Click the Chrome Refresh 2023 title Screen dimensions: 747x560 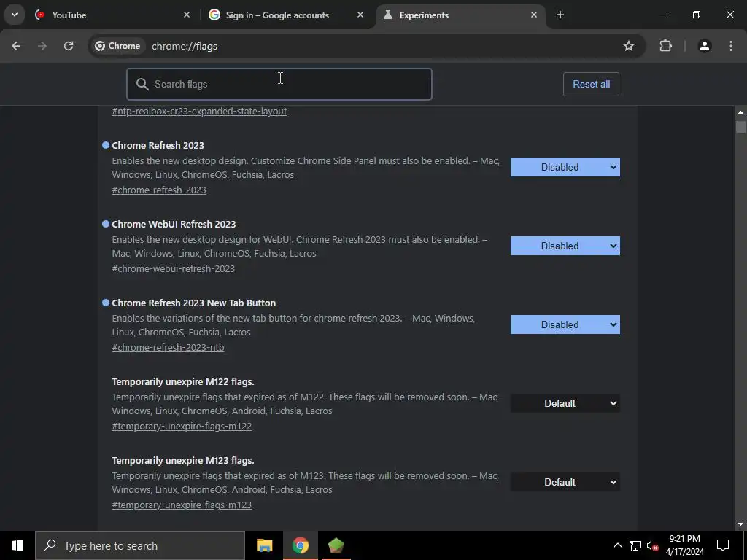tap(158, 145)
